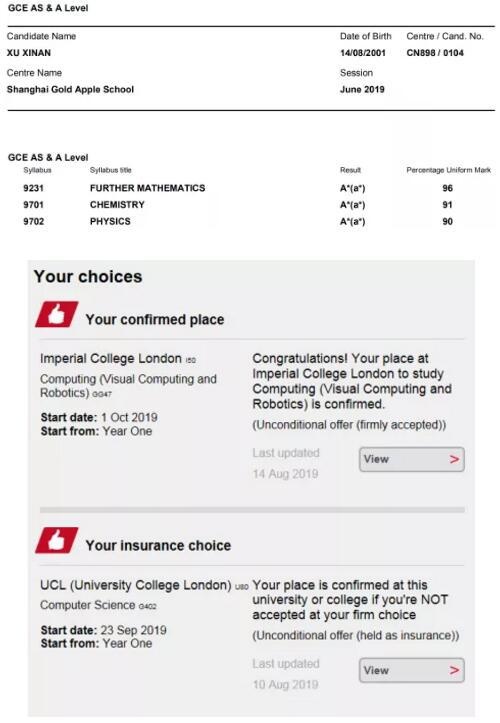Viewport: 500px width, 723px height.
Task: Click the red arrow on UCL View button
Action: click(454, 670)
